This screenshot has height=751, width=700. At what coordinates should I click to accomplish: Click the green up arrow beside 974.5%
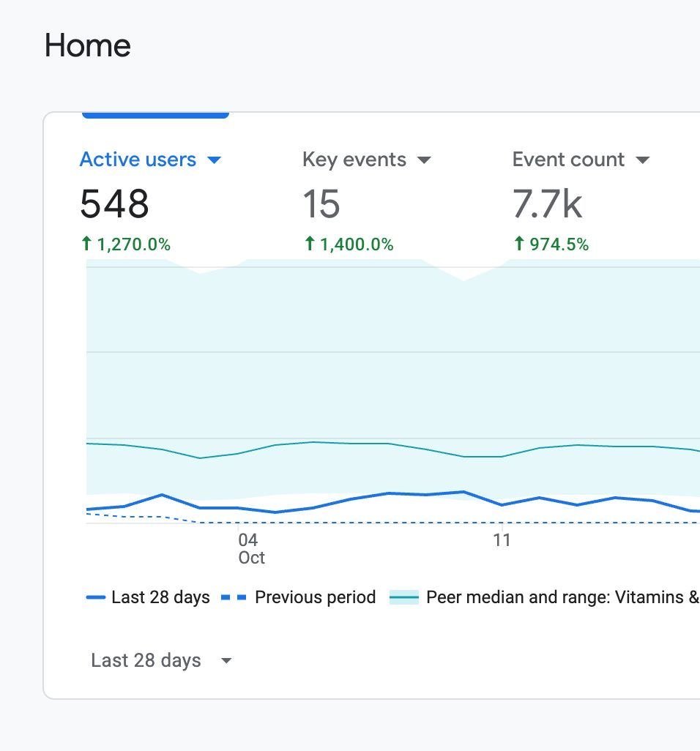point(519,243)
